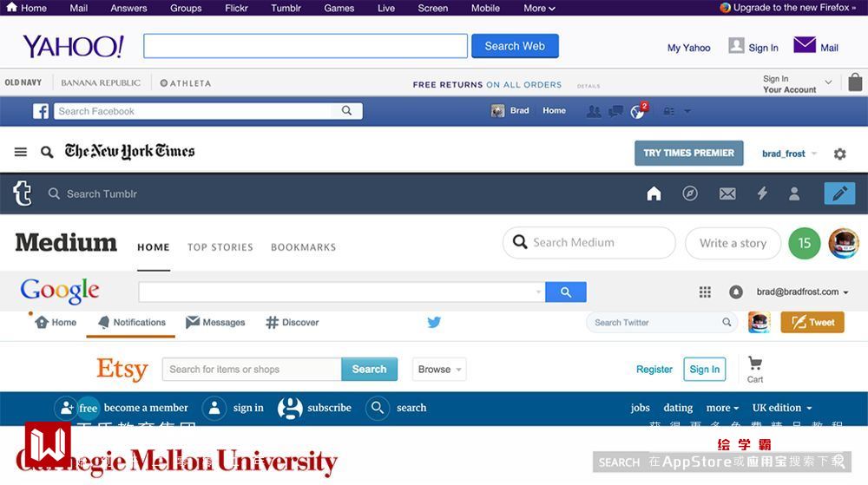
Task: Open Tumblr inbox envelope icon
Action: [x=727, y=193]
